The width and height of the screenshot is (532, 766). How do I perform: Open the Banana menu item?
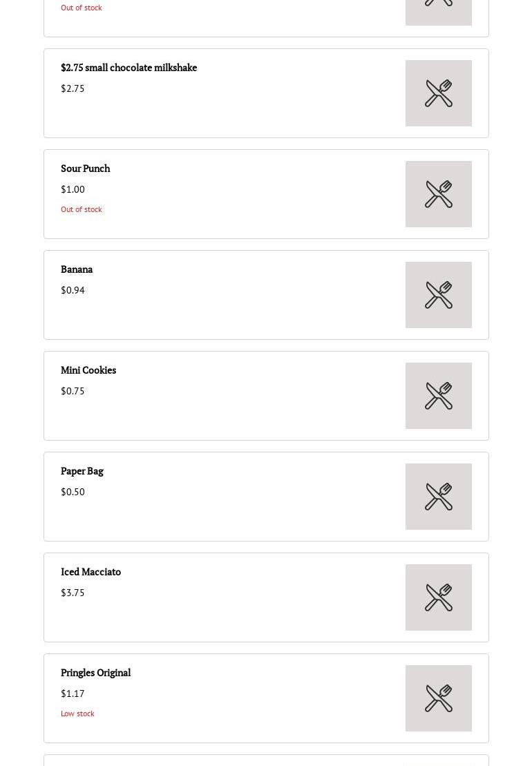(77, 269)
